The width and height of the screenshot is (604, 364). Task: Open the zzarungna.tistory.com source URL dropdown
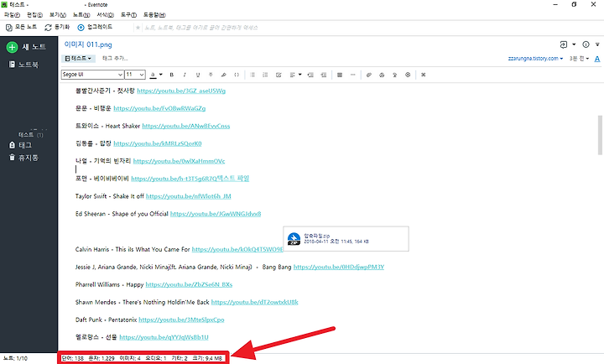[535, 59]
